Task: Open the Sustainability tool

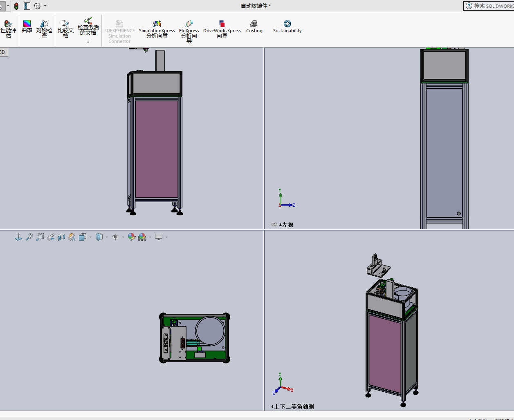Action: click(287, 27)
